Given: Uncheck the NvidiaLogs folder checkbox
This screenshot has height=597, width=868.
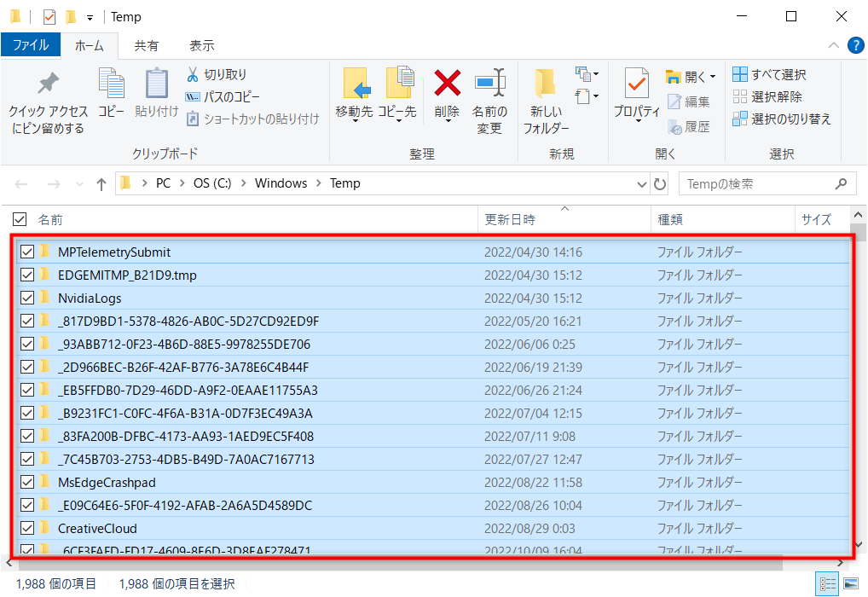Looking at the screenshot, I should point(26,298).
